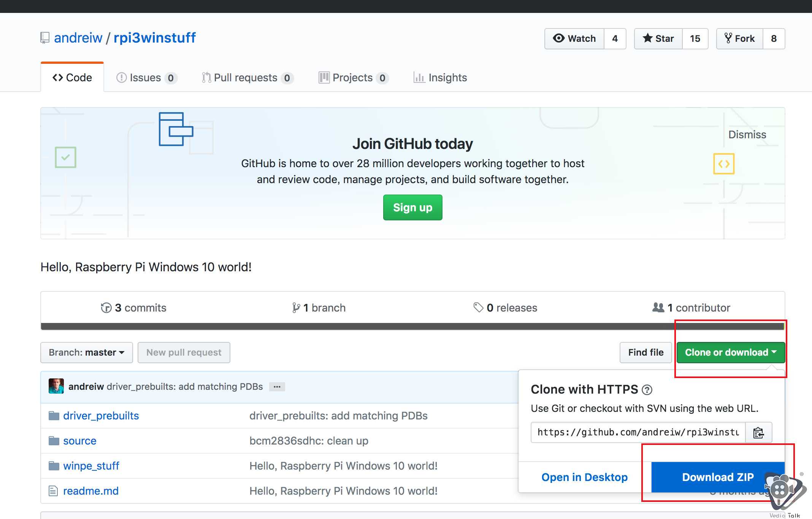This screenshot has height=519, width=812.
Task: Click the source folder icon
Action: pyautogui.click(x=54, y=441)
